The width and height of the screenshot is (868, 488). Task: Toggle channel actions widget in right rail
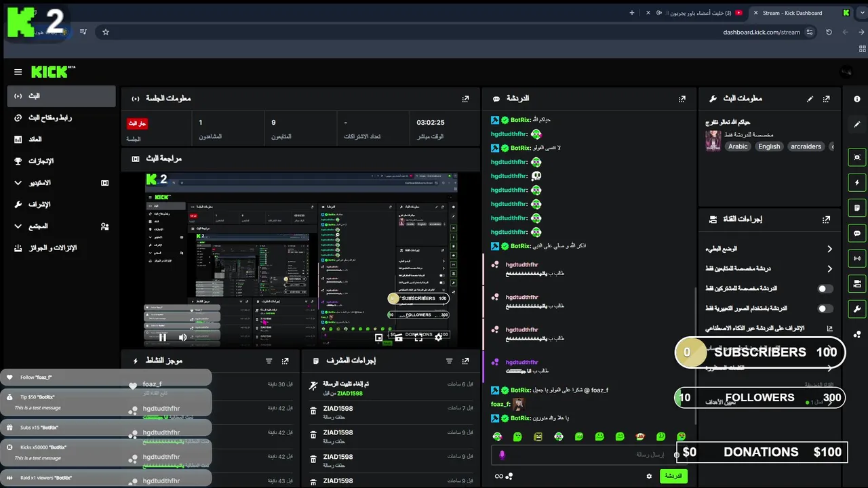[x=857, y=283]
